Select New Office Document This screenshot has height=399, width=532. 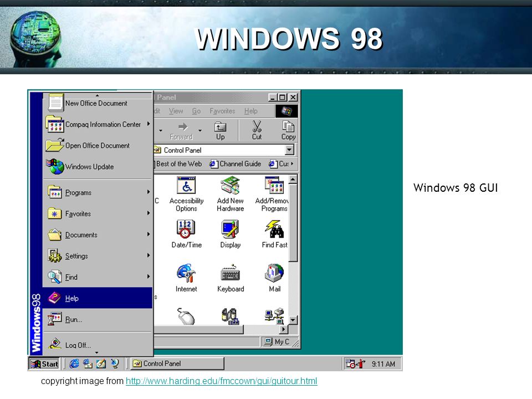tap(98, 103)
